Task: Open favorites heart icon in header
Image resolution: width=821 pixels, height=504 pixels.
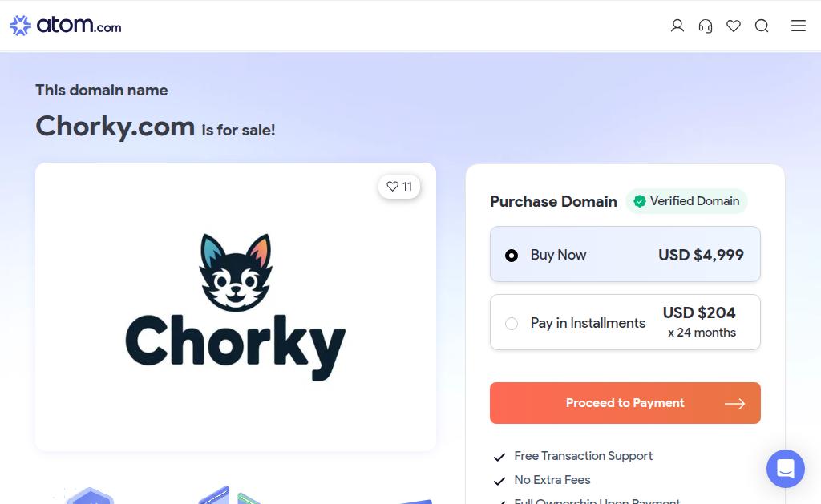Action: click(x=734, y=26)
